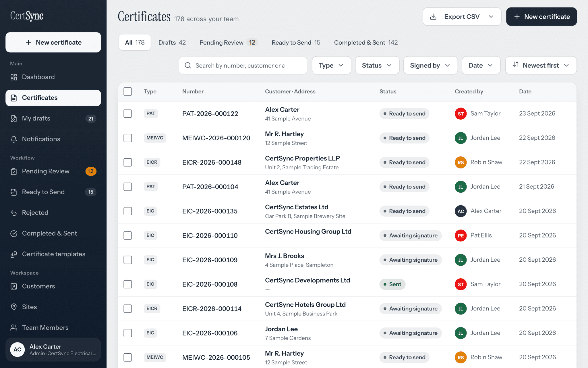
Task: Switch to the All 178 tab
Action: pyautogui.click(x=135, y=43)
